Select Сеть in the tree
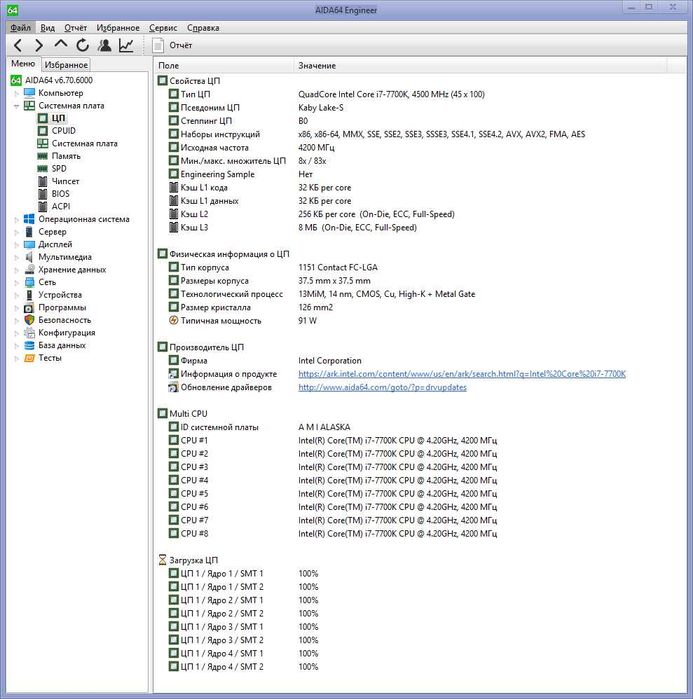Screen dimensions: 693x699 click(x=40, y=282)
